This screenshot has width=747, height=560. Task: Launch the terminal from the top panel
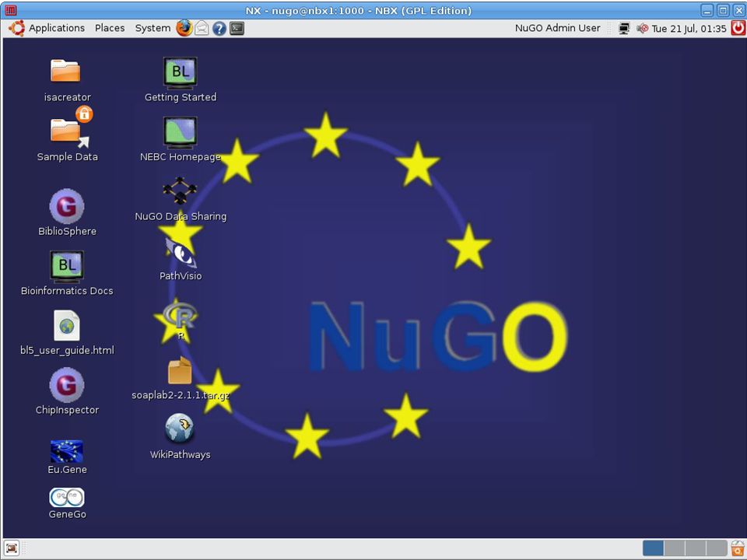click(x=237, y=28)
